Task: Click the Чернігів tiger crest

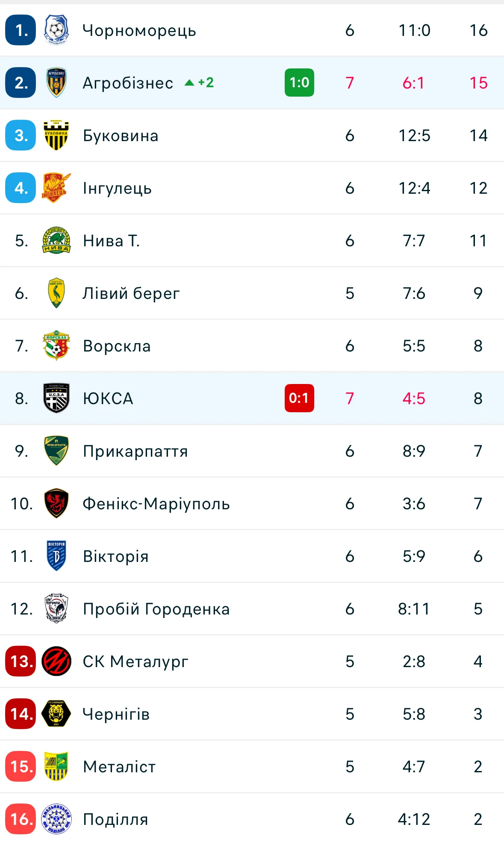Action: click(56, 714)
